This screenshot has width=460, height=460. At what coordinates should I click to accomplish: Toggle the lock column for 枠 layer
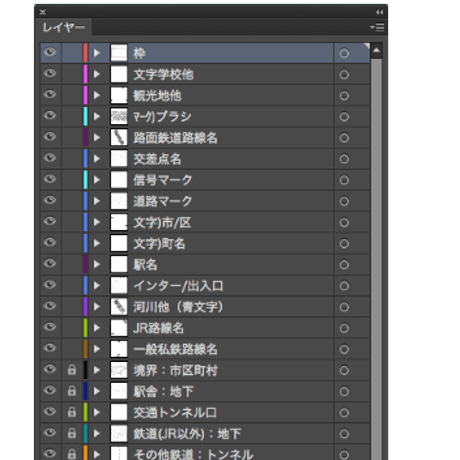[72, 53]
